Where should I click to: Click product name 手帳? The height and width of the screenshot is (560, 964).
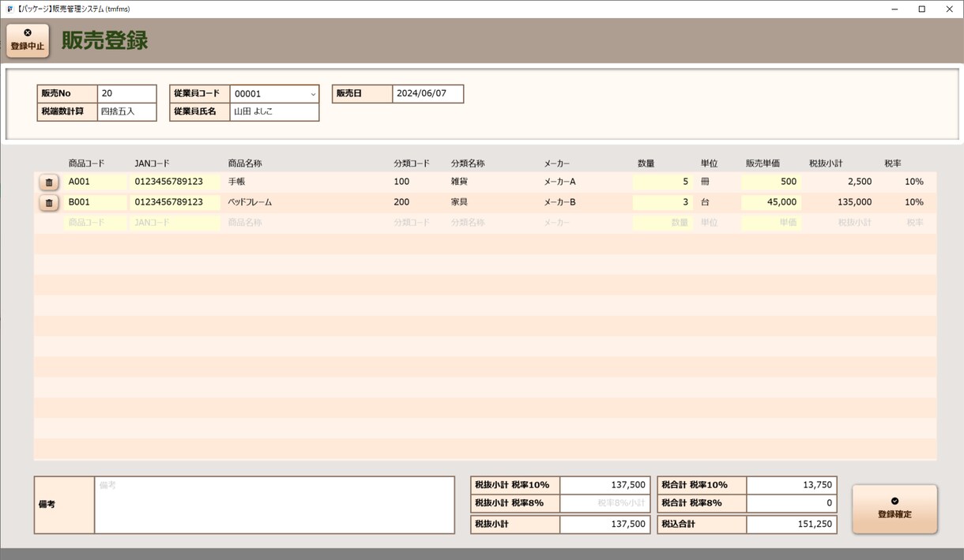point(237,182)
